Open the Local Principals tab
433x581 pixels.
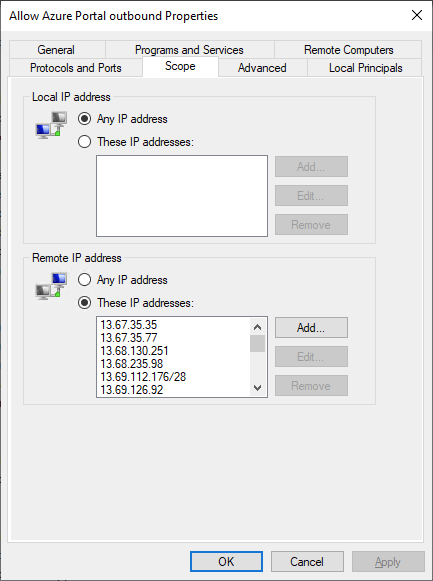pos(366,68)
